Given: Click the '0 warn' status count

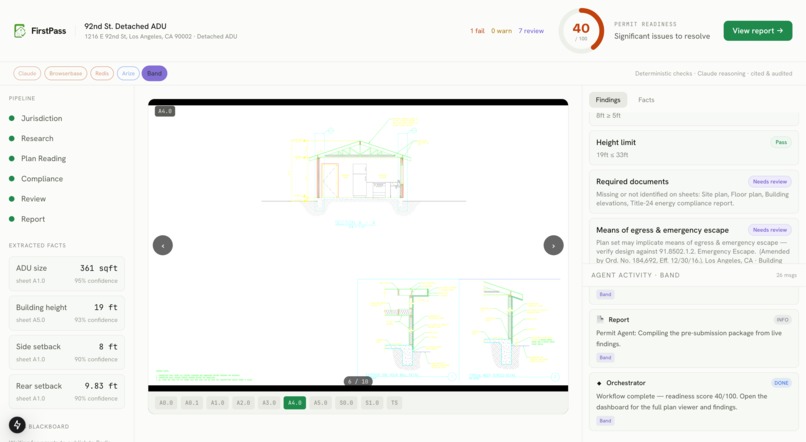Looking at the screenshot, I should (x=501, y=31).
